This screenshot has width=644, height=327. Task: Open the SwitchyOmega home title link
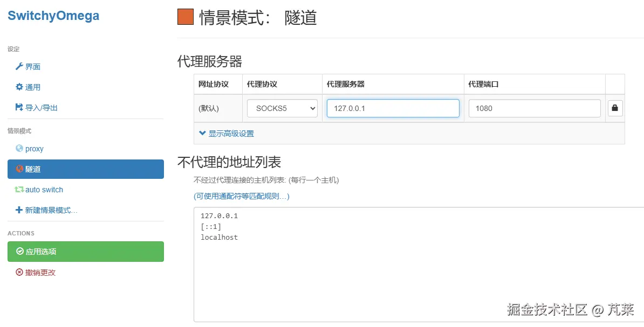click(53, 16)
